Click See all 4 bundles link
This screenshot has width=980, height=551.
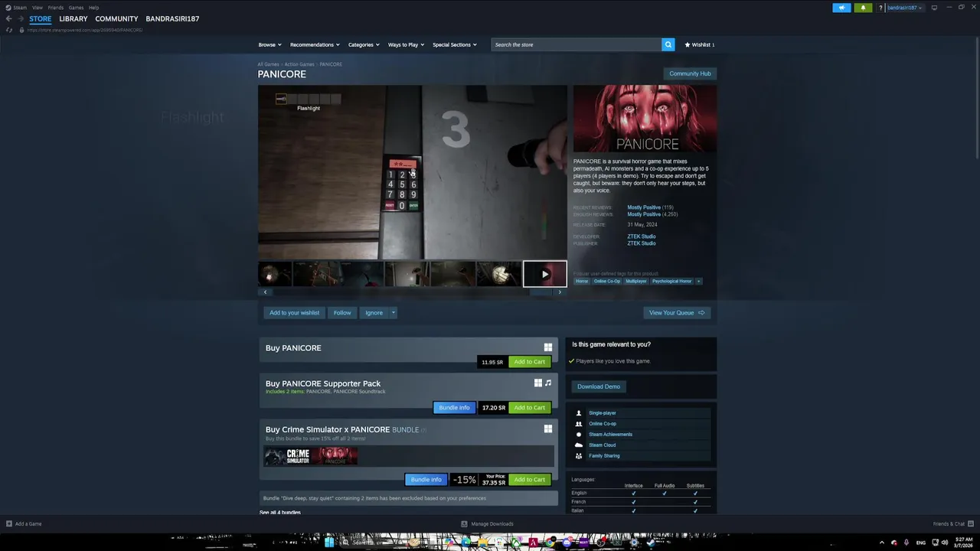click(x=280, y=512)
